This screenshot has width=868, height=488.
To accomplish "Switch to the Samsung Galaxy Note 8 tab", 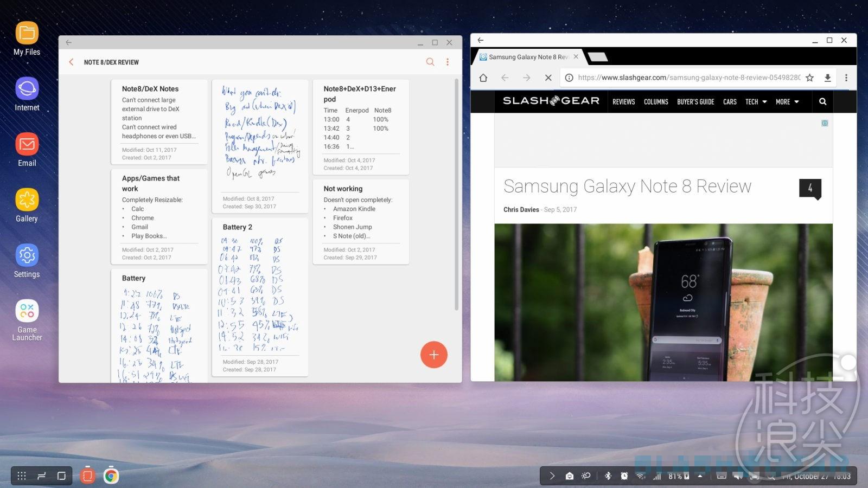I will [525, 56].
